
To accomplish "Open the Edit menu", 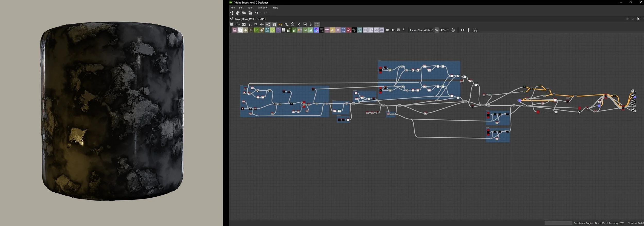I will 241,8.
